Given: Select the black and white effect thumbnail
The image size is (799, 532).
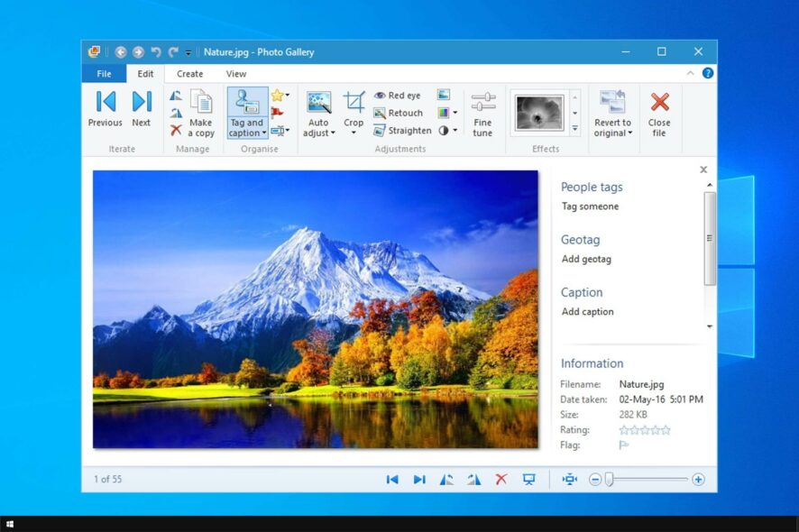Looking at the screenshot, I should (x=539, y=113).
